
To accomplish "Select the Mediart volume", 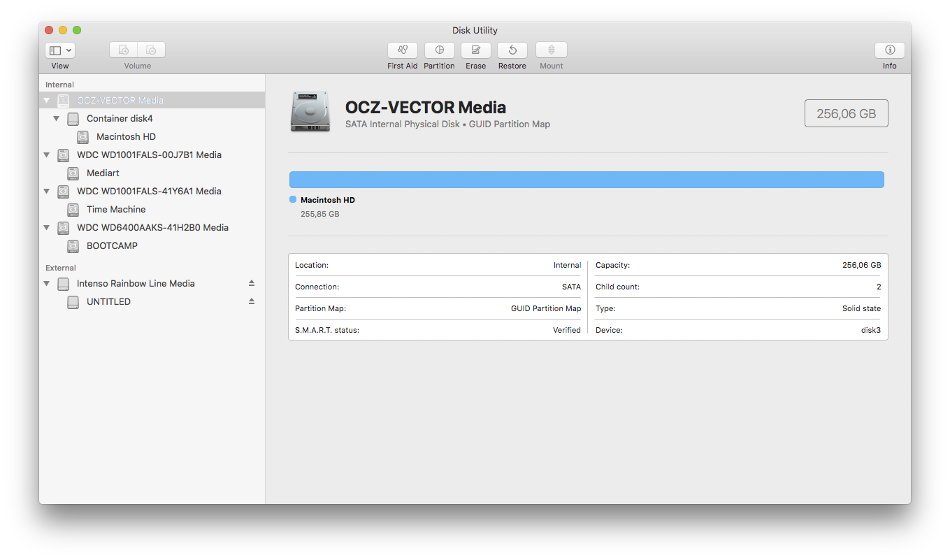I will tap(152, 173).
